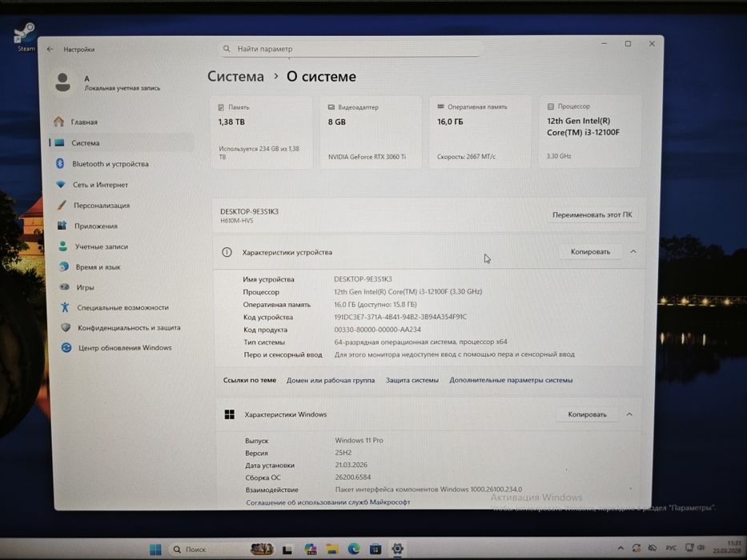Open File Explorer from taskbar
The height and width of the screenshot is (560, 747).
coord(332,549)
